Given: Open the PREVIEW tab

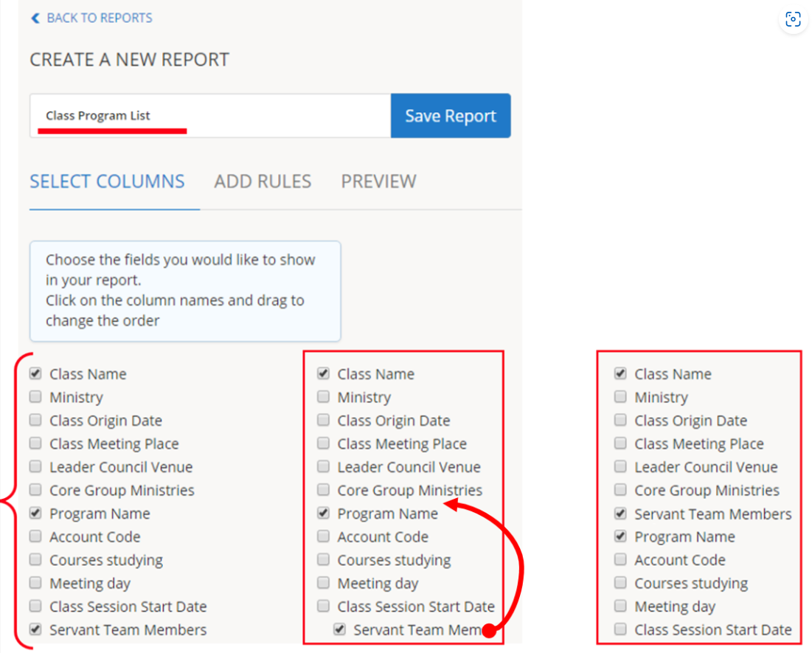Looking at the screenshot, I should point(378,182).
